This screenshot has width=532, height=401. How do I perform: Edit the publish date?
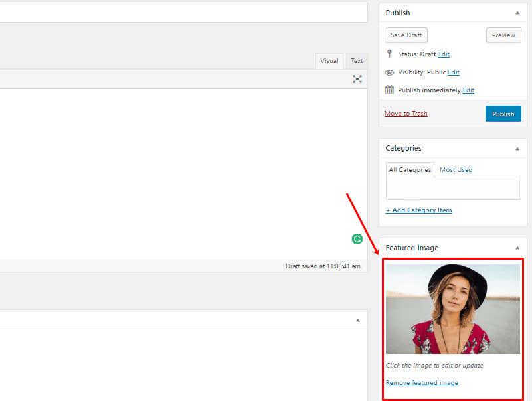(x=468, y=90)
